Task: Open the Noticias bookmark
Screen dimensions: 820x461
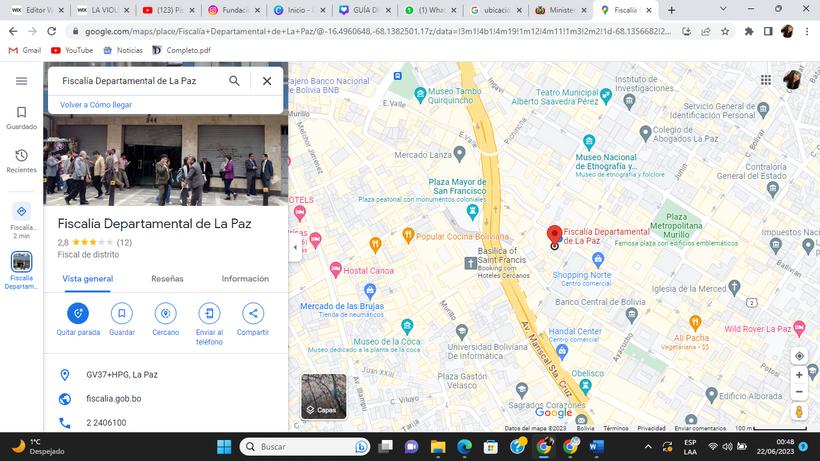Action: coord(123,50)
